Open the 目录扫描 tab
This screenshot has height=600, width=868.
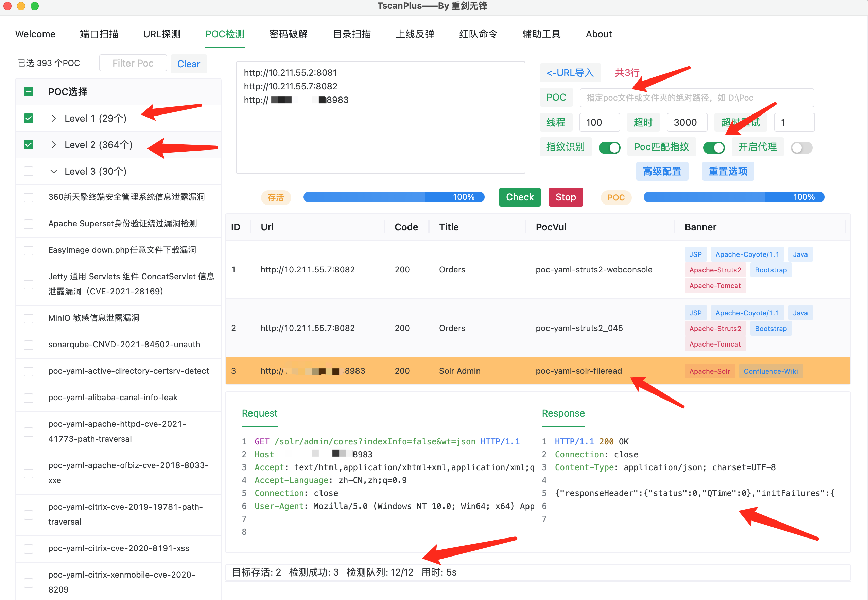[x=352, y=34]
